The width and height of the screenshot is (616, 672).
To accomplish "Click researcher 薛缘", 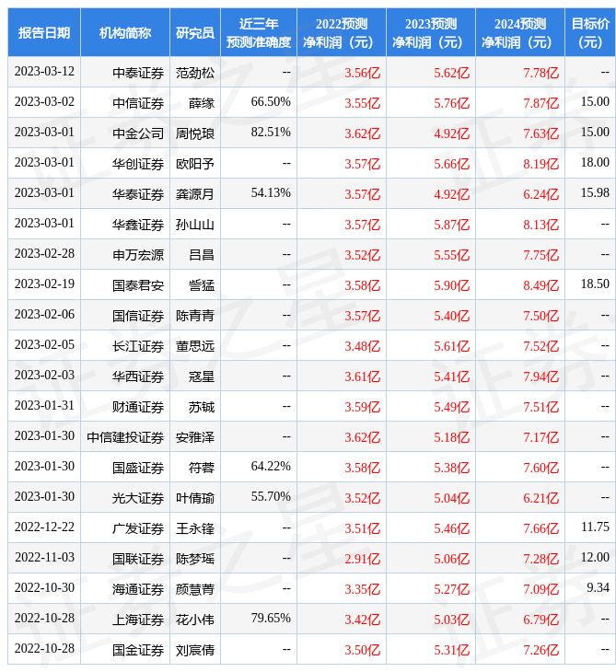I will (x=202, y=103).
